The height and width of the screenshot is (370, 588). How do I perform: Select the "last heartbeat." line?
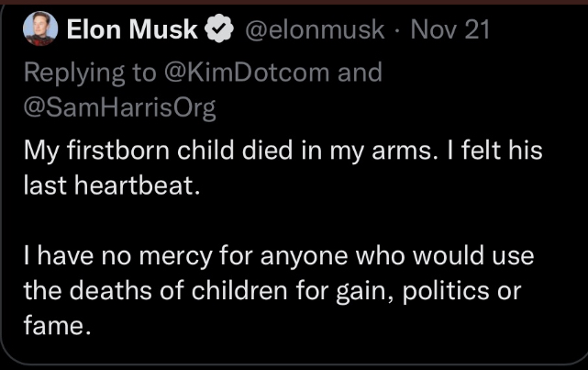[110, 184]
